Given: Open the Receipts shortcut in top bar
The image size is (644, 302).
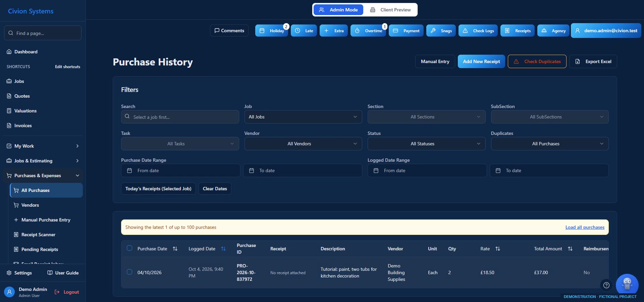Looking at the screenshot, I should click(x=518, y=31).
